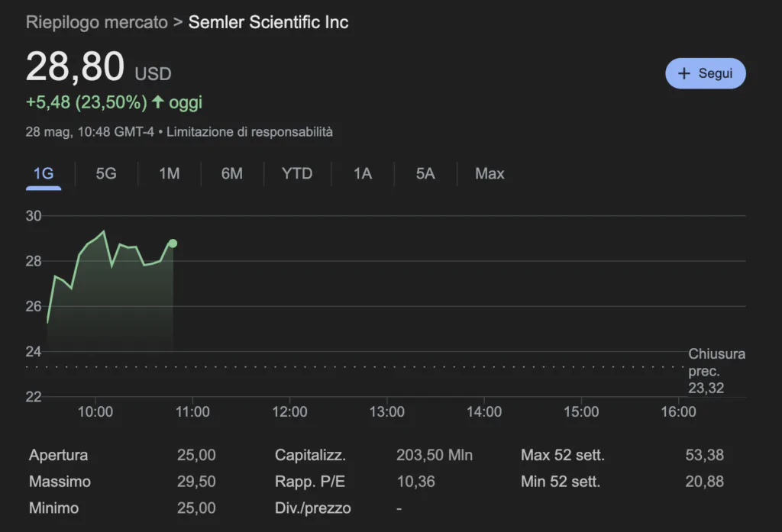Click the 16:00 time axis label
The image size is (782, 532).
[x=678, y=412]
